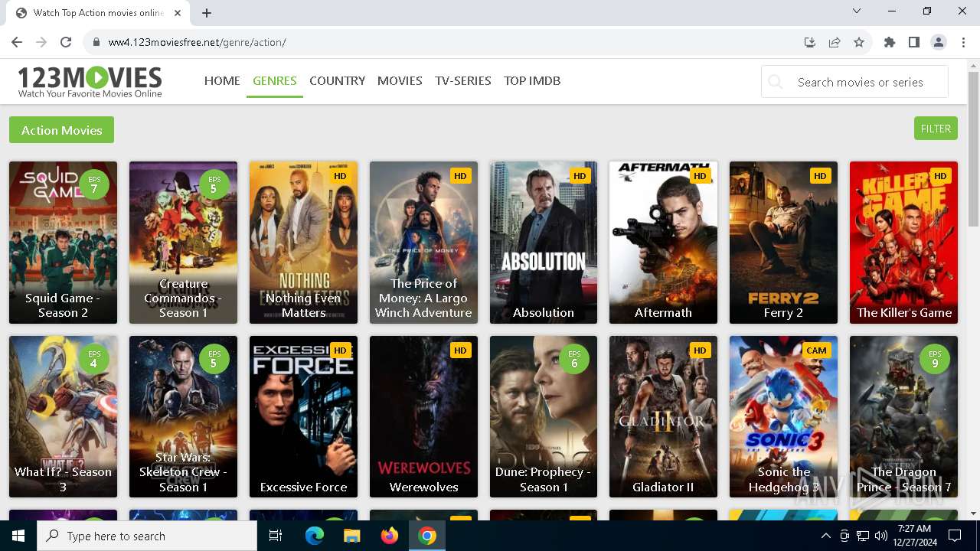
Task: Open the Chrome profile avatar
Action: click(939, 42)
